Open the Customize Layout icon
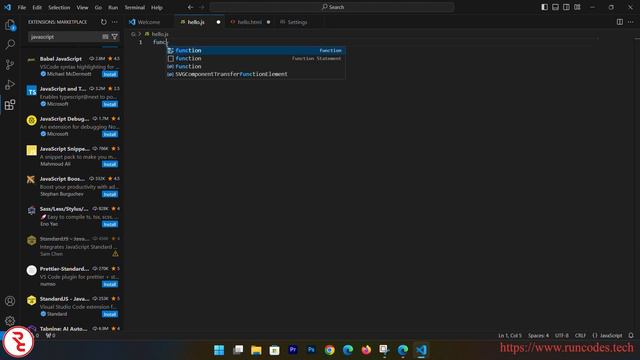The image size is (640, 360). [577, 7]
